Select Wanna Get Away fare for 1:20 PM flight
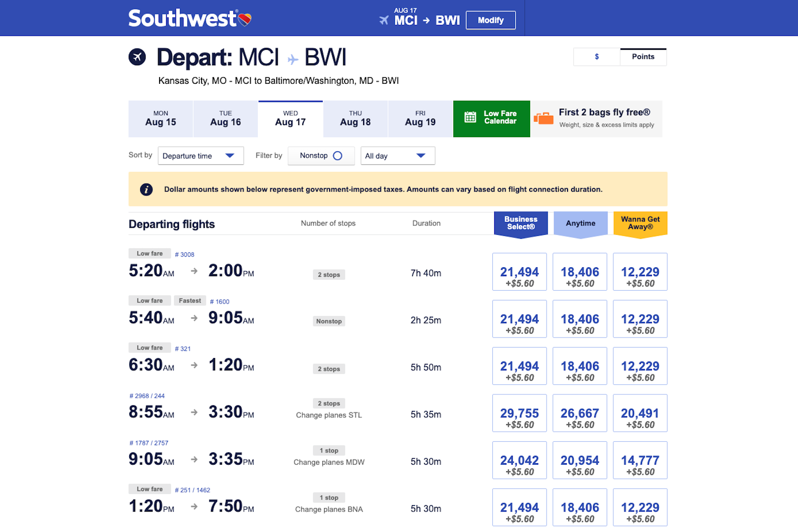Image resolution: width=798 pixels, height=532 pixels. (640, 508)
